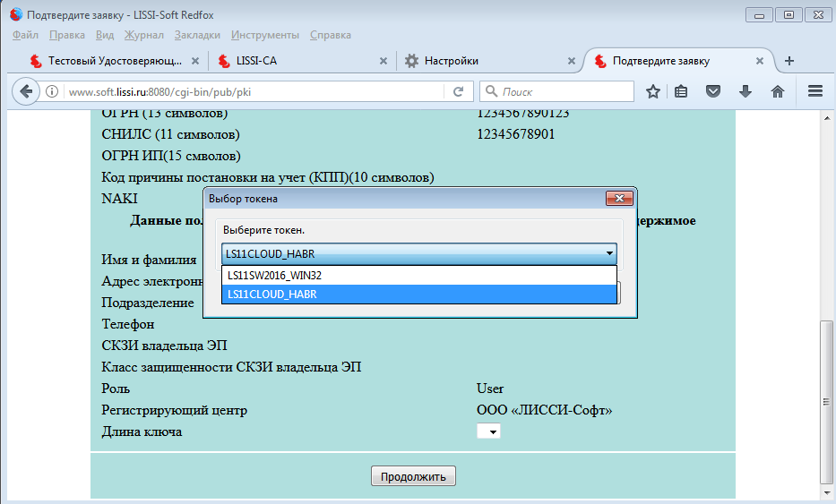
Task: Close the Настройки tab
Action: click(572, 61)
